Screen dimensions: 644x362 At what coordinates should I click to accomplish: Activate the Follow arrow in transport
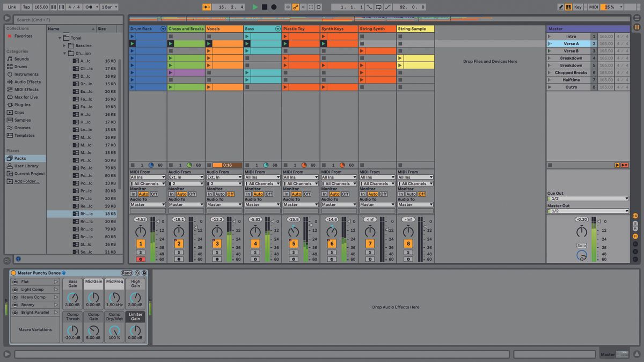[206, 7]
